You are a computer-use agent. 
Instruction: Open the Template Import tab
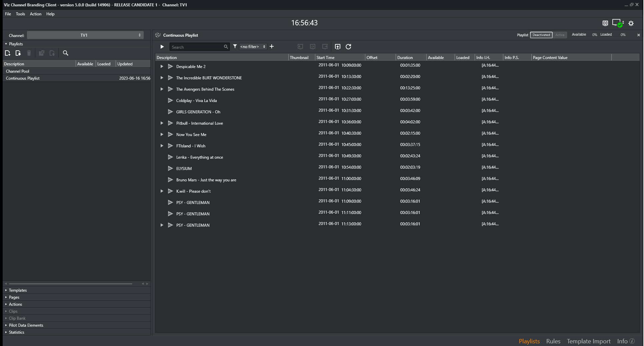[588, 341]
